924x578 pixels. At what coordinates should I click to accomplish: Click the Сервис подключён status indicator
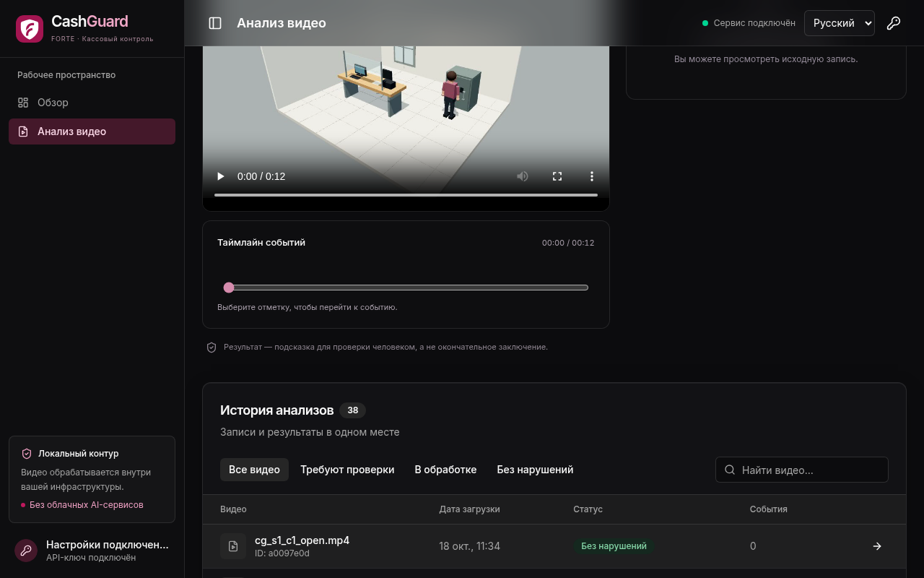point(749,23)
